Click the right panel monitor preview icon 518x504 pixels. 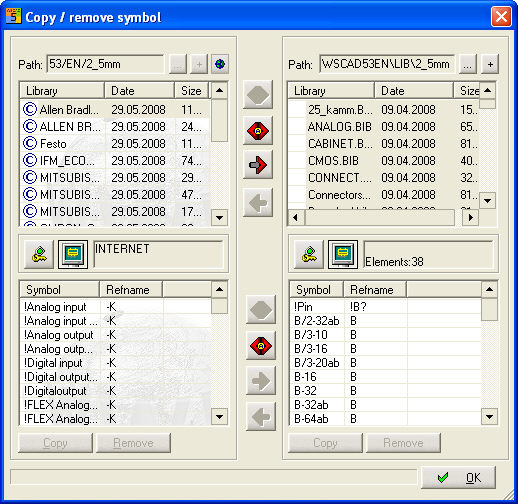[x=343, y=254]
